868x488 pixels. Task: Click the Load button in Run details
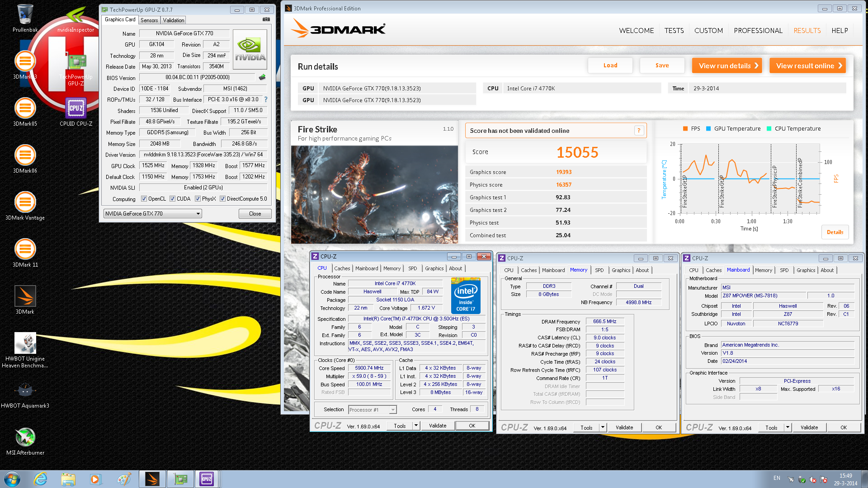[610, 66]
